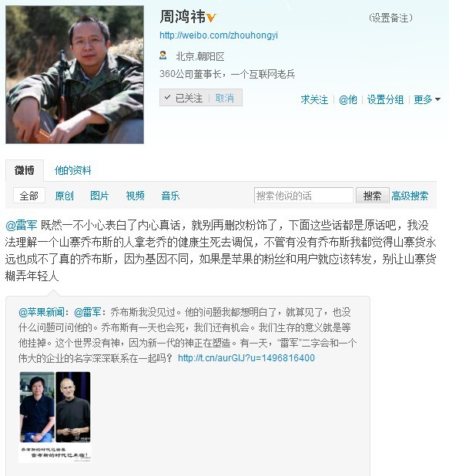Click 设置备注 to set a remark
This screenshot has height=476, width=449.
point(390,18)
